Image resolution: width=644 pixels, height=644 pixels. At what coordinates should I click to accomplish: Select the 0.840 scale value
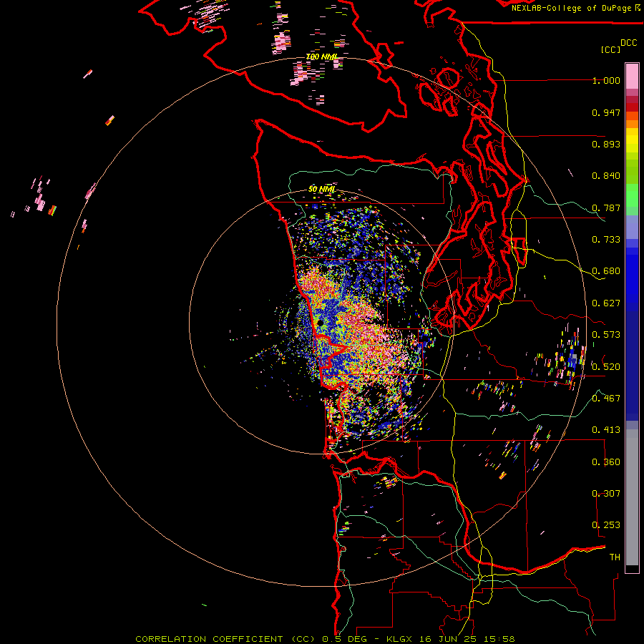pos(606,176)
